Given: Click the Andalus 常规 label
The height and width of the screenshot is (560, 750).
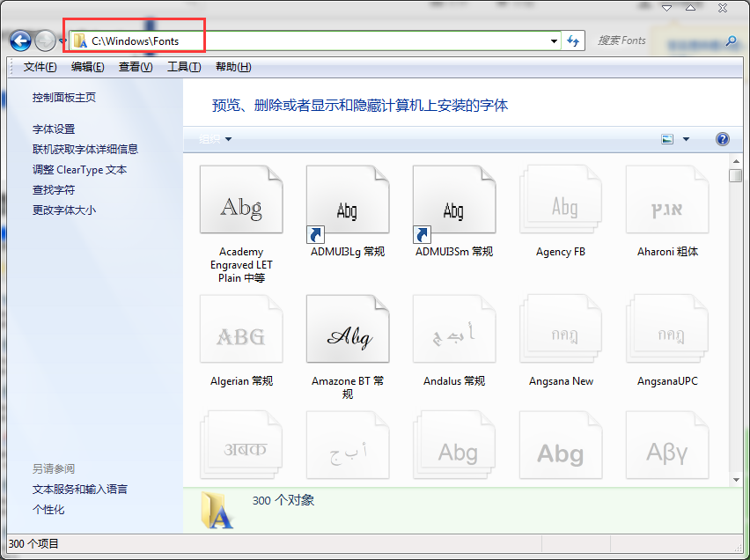Looking at the screenshot, I should [x=454, y=381].
